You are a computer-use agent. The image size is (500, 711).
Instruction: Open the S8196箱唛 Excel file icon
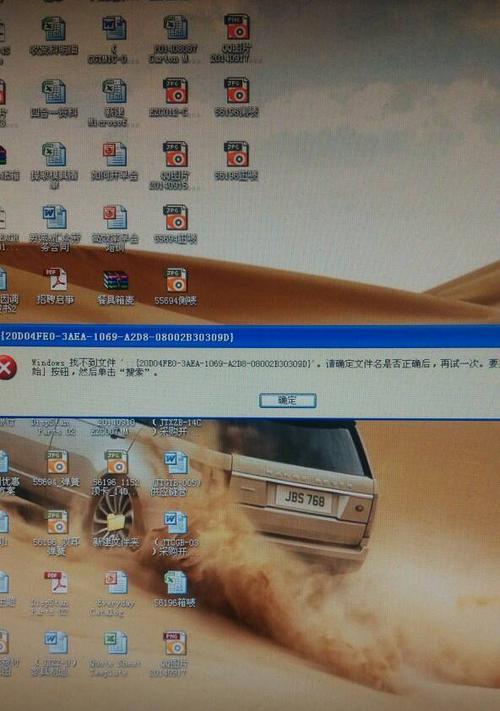[175, 589]
